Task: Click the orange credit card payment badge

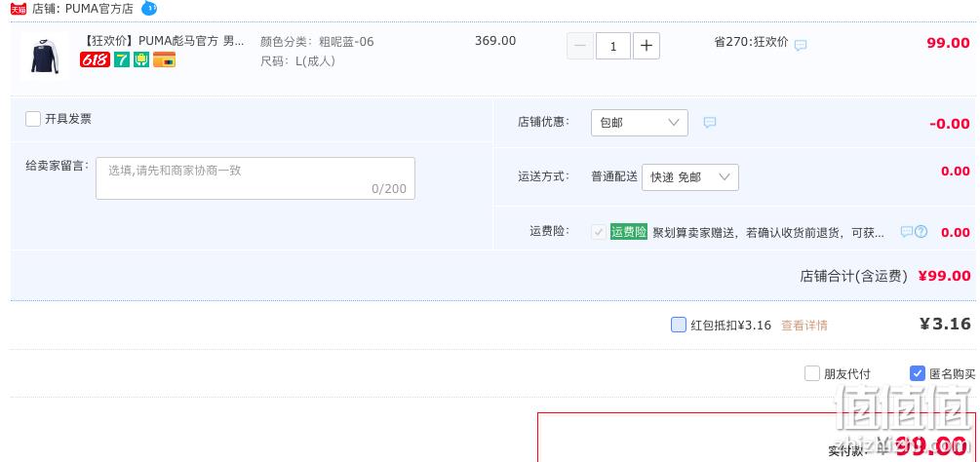Action: [165, 59]
